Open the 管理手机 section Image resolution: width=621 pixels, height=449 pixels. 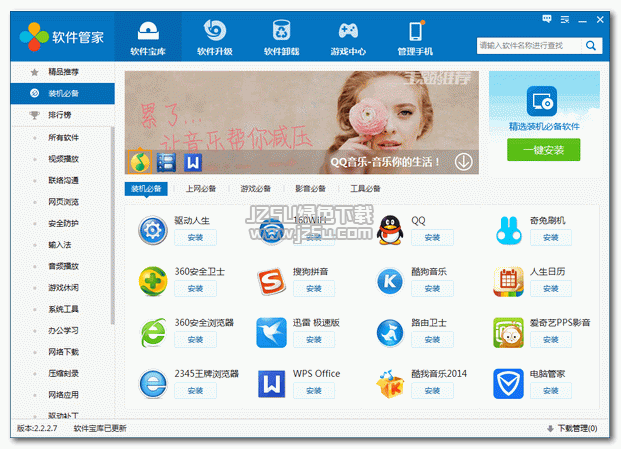pyautogui.click(x=415, y=36)
